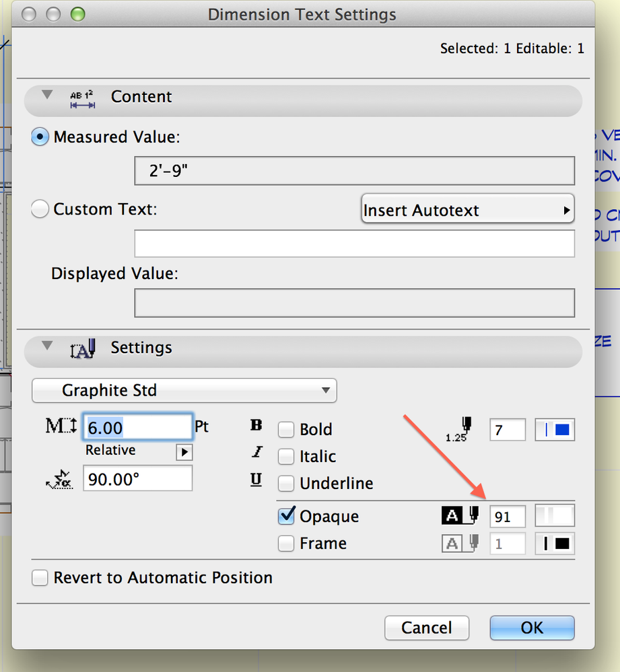Screen dimensions: 620x672
Task: Enable the Bold checkbox
Action: pos(287,429)
